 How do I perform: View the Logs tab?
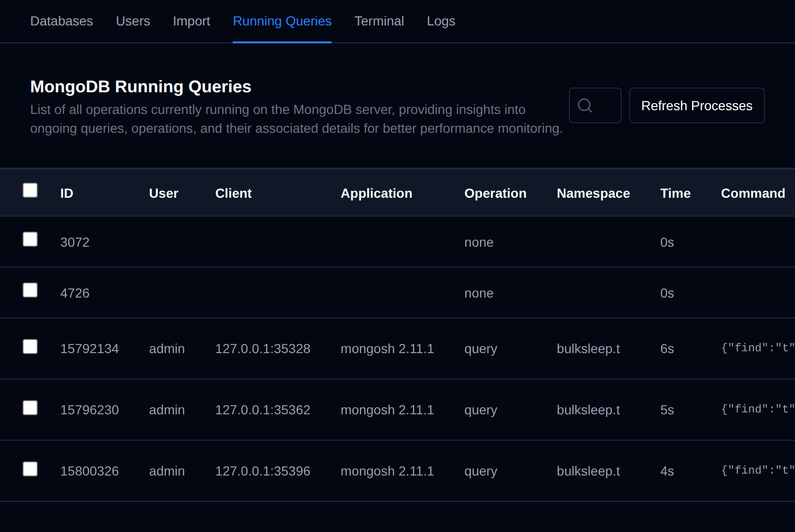click(x=441, y=21)
